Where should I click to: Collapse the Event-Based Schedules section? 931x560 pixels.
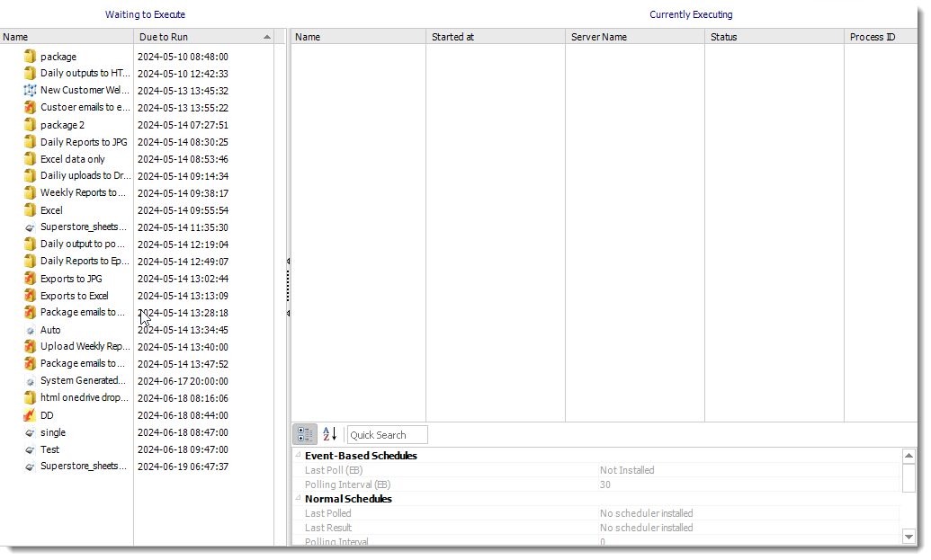click(297, 456)
